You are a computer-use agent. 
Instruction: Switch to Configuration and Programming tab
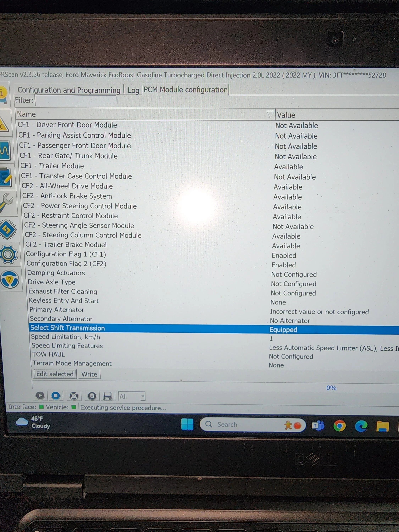(69, 90)
